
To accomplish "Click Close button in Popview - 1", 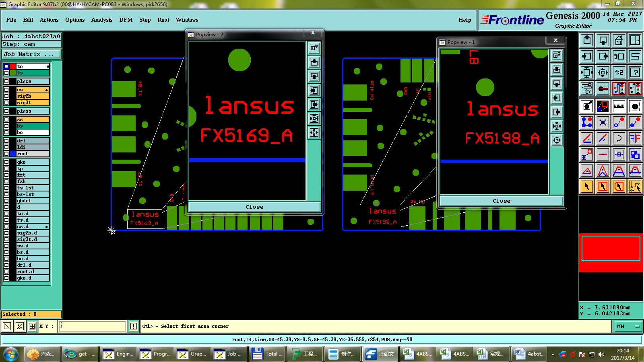I will [502, 201].
